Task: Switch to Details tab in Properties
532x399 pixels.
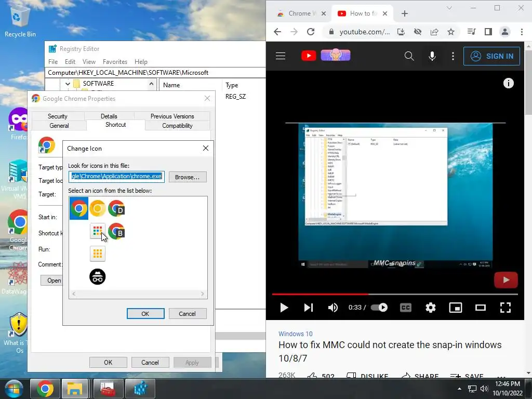Action: point(109,116)
